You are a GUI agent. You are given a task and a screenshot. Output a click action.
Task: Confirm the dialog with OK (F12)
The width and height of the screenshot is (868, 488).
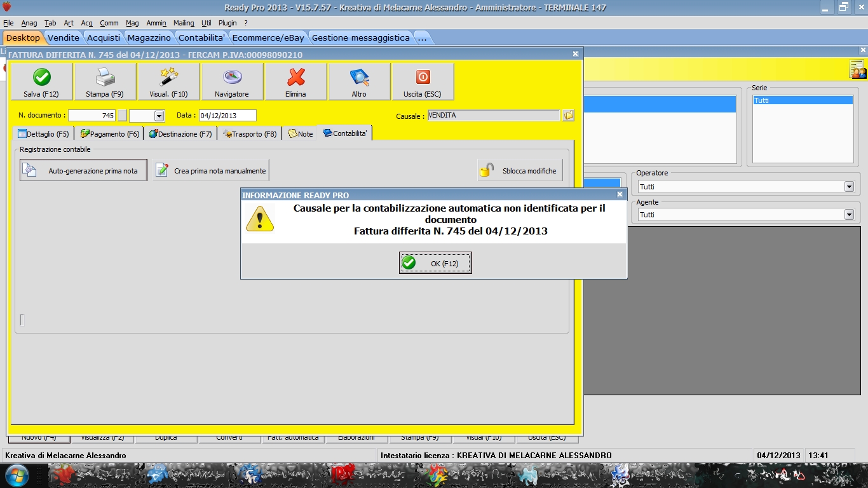435,263
